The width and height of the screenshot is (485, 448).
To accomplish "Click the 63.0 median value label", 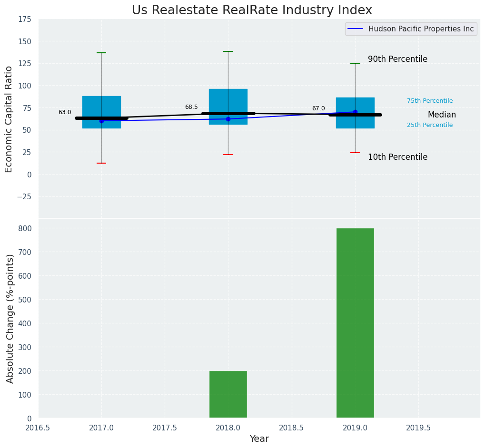I will tap(65, 112).
